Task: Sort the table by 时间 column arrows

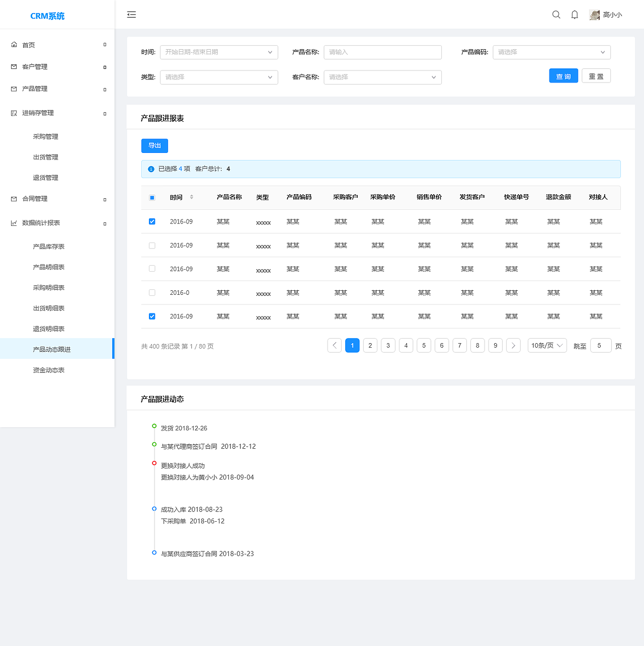Action: (192, 197)
